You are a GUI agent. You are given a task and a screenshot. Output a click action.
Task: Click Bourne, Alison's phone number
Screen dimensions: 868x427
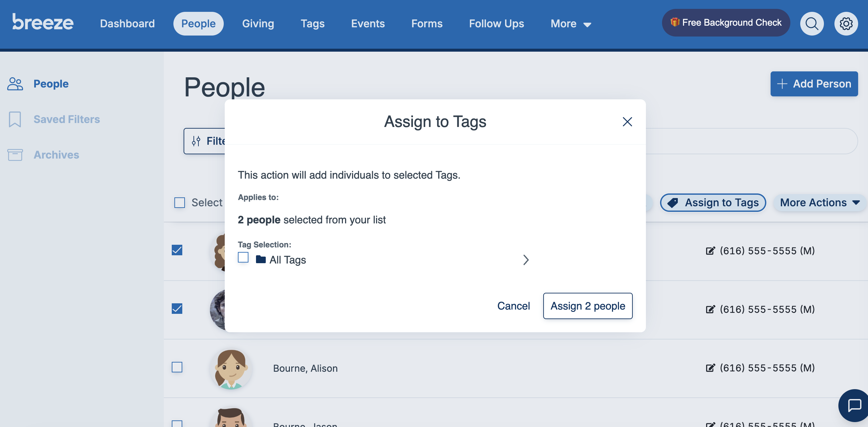pyautogui.click(x=767, y=368)
